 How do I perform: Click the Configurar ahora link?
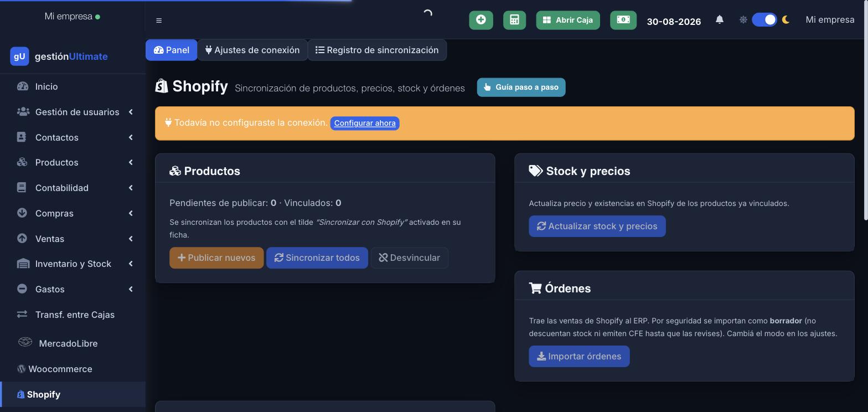click(365, 123)
